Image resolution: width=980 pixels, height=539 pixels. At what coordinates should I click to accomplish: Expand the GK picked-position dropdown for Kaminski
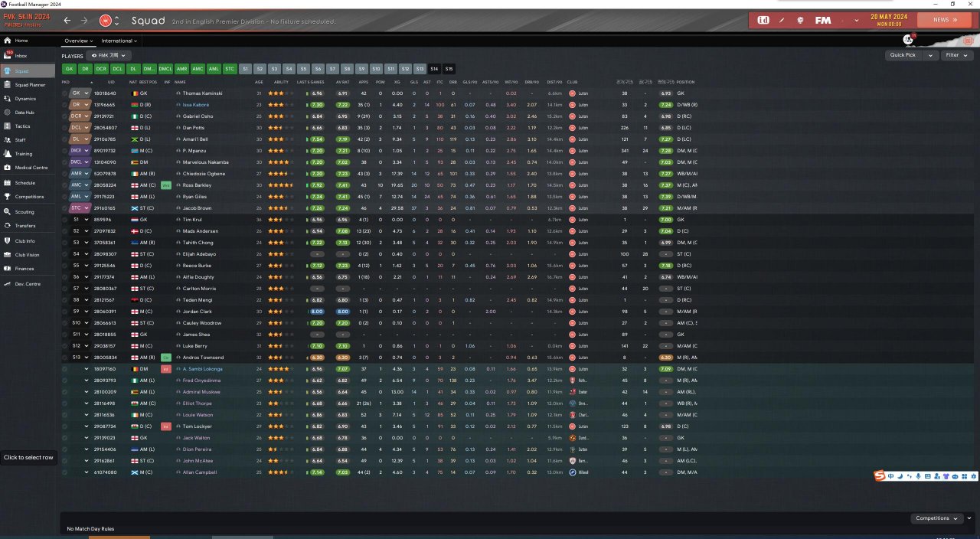pyautogui.click(x=80, y=93)
